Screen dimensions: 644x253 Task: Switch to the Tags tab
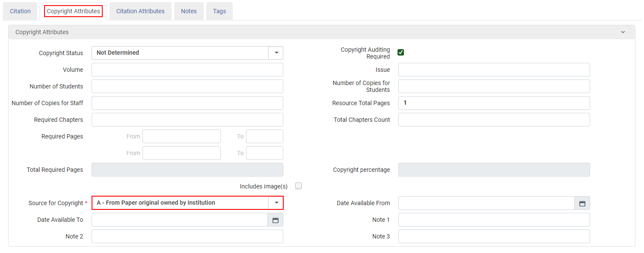(x=220, y=11)
